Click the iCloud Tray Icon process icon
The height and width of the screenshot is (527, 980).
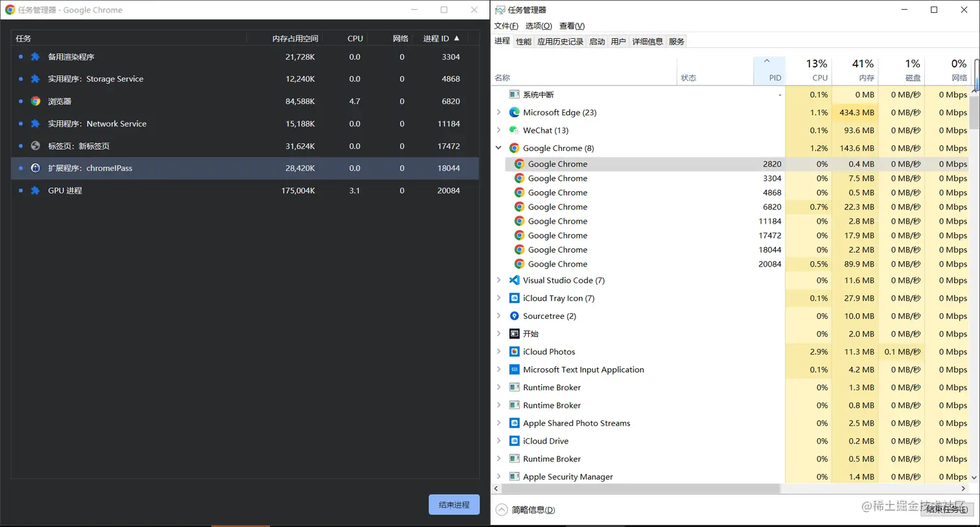tap(514, 298)
